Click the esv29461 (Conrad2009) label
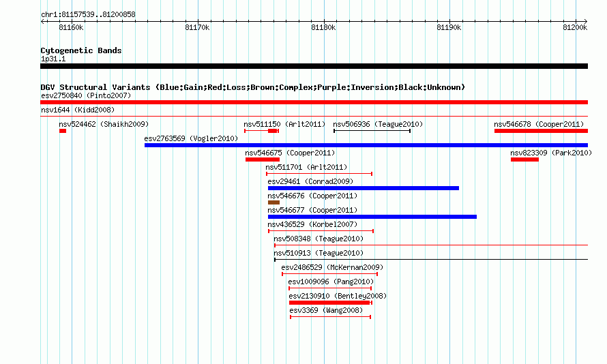This screenshot has height=364, width=607. coord(310,181)
